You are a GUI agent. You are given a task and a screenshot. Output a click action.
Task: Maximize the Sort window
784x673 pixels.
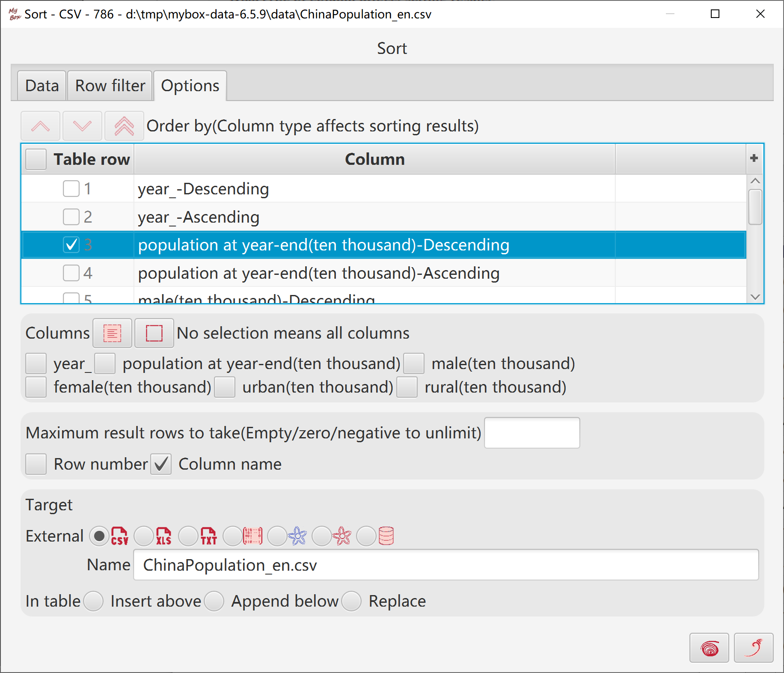pyautogui.click(x=715, y=14)
